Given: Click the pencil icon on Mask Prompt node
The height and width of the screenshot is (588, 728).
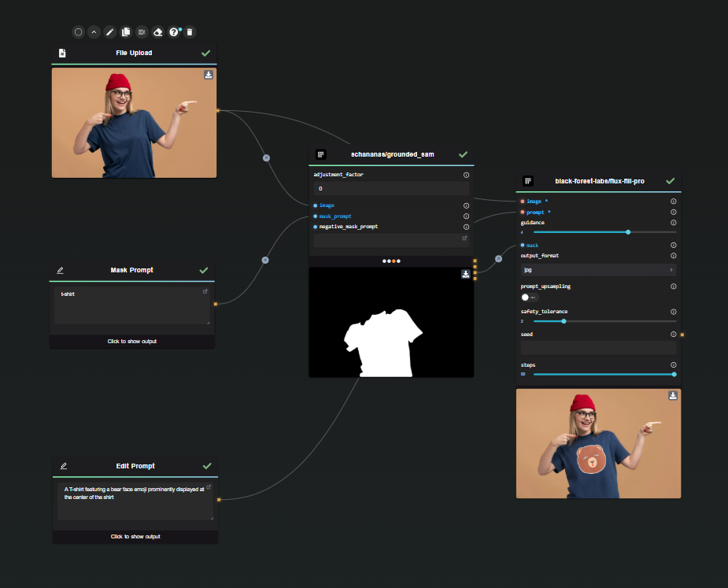Looking at the screenshot, I should 61,270.
